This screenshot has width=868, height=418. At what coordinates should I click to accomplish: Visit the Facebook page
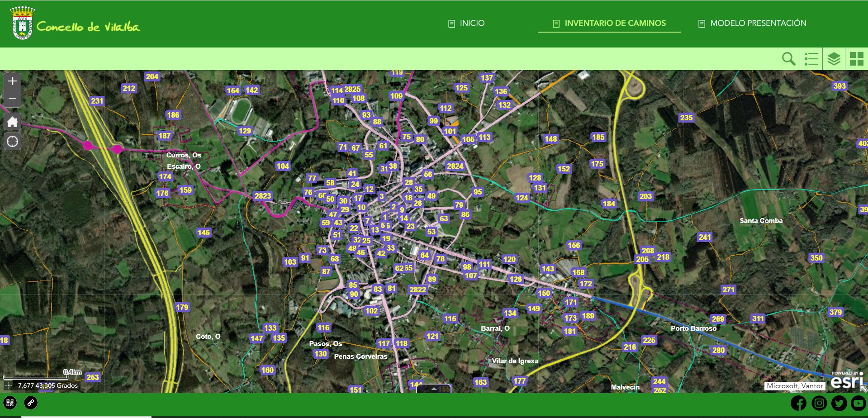[x=798, y=403]
